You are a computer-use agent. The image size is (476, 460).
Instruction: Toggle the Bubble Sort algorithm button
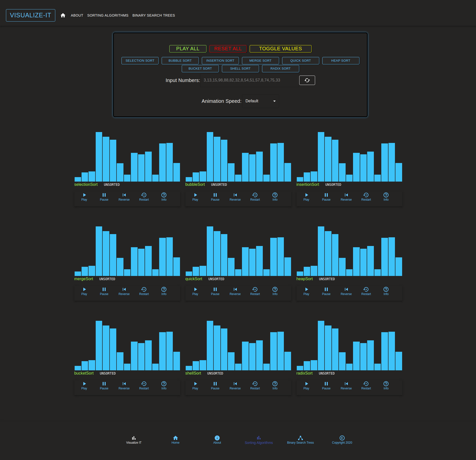180,61
